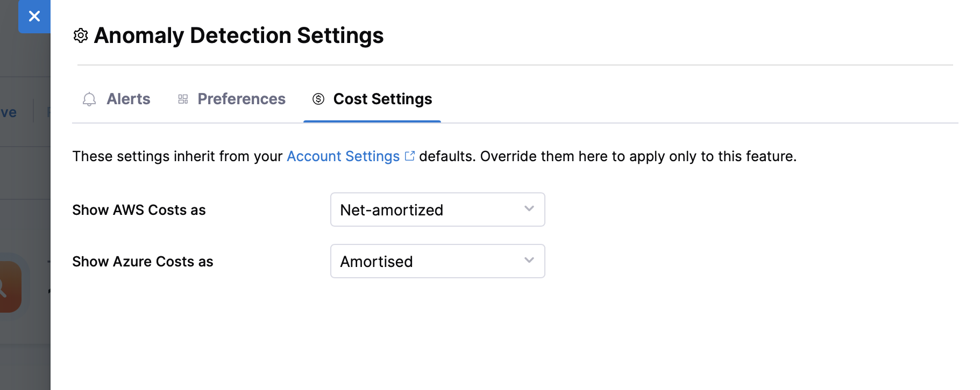The image size is (980, 390).
Task: Open the Preferences tab
Action: [241, 99]
